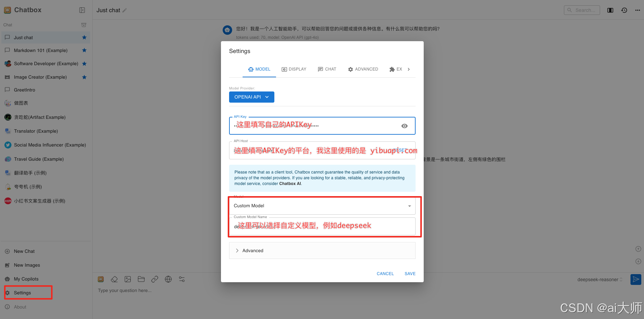Open the history clock icon
The width and height of the screenshot is (644, 319).
coord(624,10)
